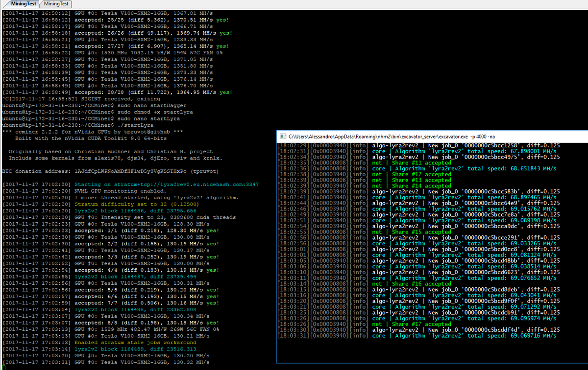The height and width of the screenshot is (370, 588).
Task: Click line 'accepted: 6/6 (diff 0.193)'
Action: point(111,297)
